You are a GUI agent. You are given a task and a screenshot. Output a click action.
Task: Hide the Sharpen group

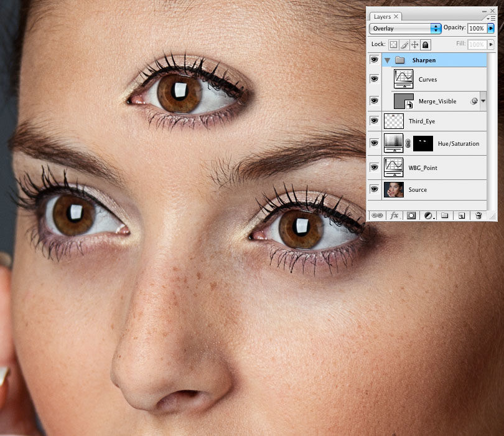374,60
